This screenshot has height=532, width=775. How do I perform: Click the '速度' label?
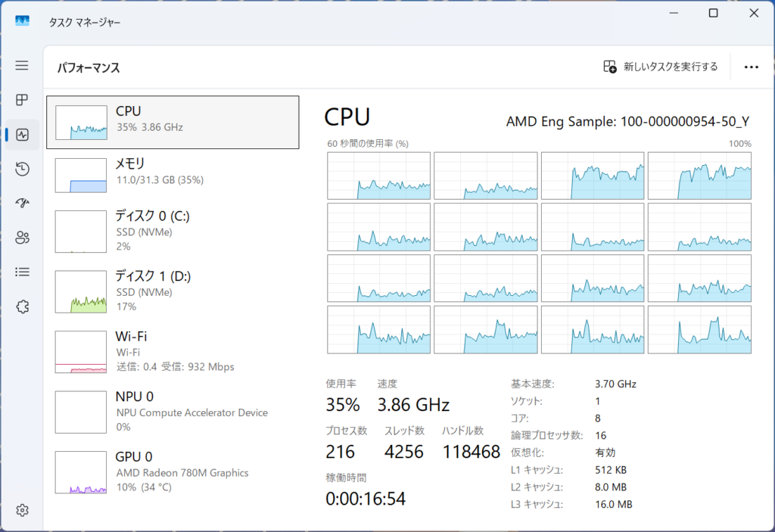(x=387, y=383)
